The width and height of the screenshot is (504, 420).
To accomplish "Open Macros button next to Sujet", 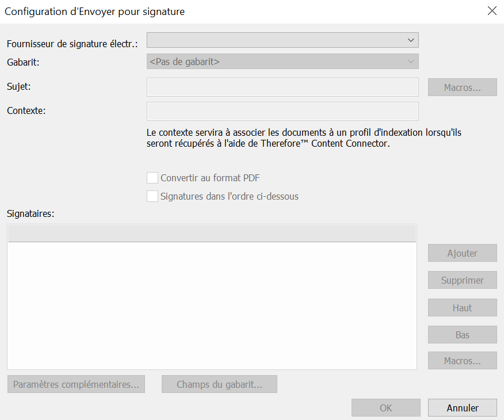I will click(x=462, y=87).
